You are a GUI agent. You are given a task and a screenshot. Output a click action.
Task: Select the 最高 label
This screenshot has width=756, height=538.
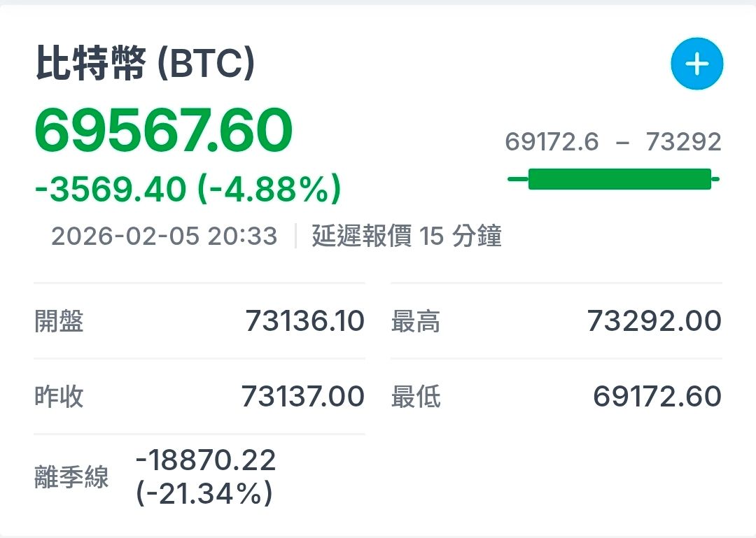click(416, 321)
